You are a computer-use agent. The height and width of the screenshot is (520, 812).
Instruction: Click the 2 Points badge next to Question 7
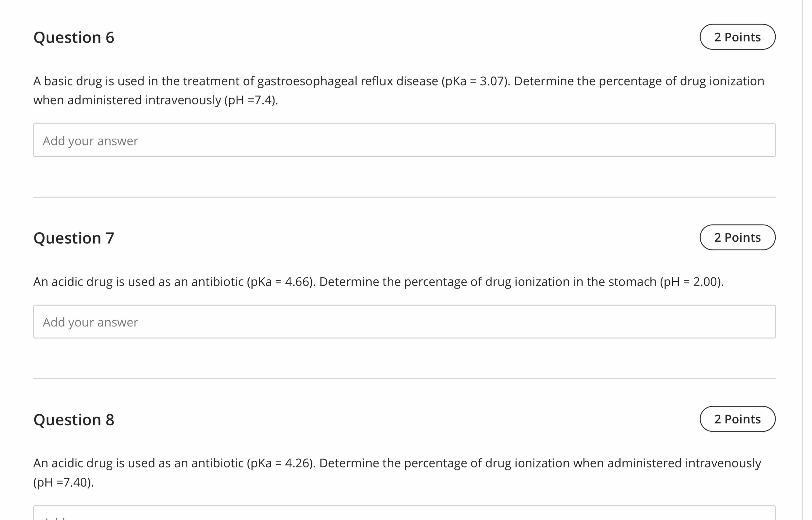(738, 237)
